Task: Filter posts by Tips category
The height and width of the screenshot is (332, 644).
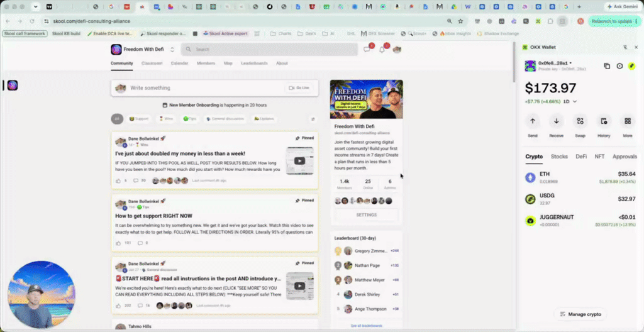Action: pyautogui.click(x=190, y=119)
